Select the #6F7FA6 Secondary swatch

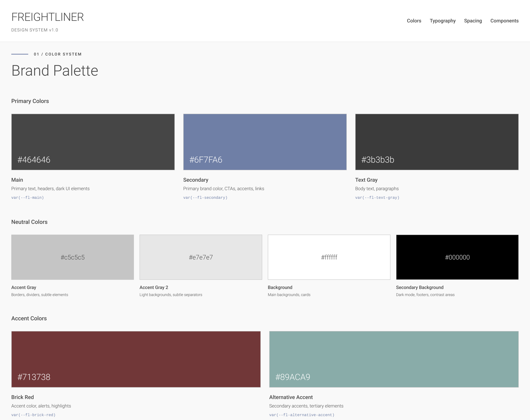(265, 142)
